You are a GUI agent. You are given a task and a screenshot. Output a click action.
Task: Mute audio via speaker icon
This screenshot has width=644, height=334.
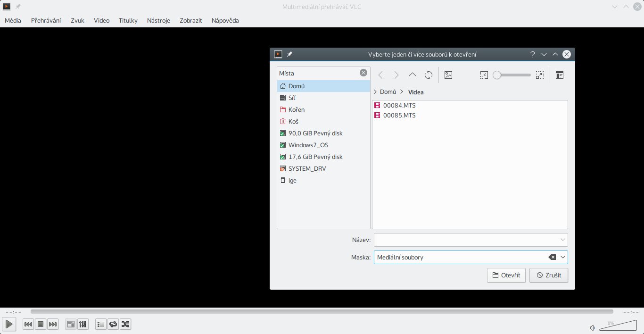click(593, 327)
